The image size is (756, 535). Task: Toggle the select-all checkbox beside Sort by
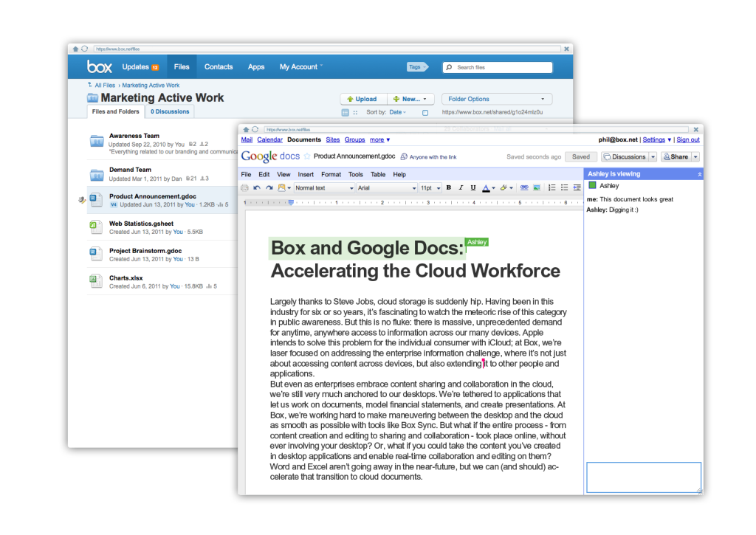pyautogui.click(x=425, y=113)
